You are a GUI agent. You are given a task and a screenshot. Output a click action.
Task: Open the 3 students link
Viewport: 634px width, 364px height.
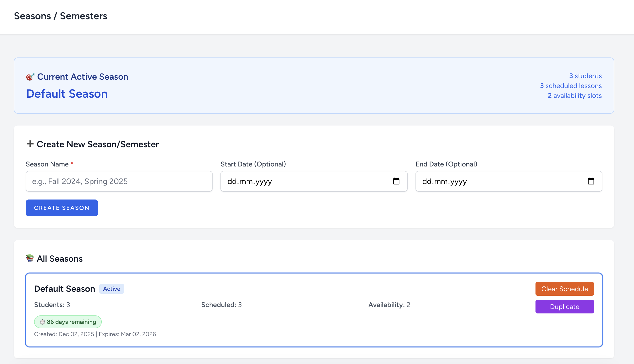585,76
